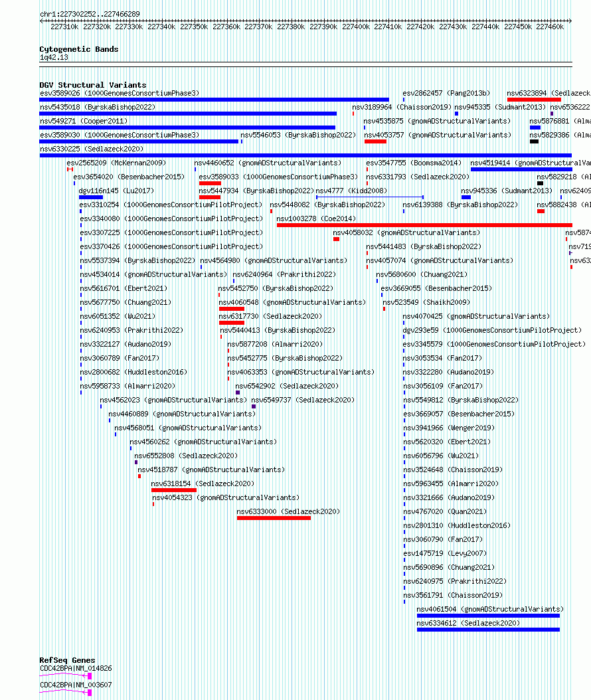
Task: Click CDC42BPA NM_003607 gene label
Action: [x=76, y=685]
